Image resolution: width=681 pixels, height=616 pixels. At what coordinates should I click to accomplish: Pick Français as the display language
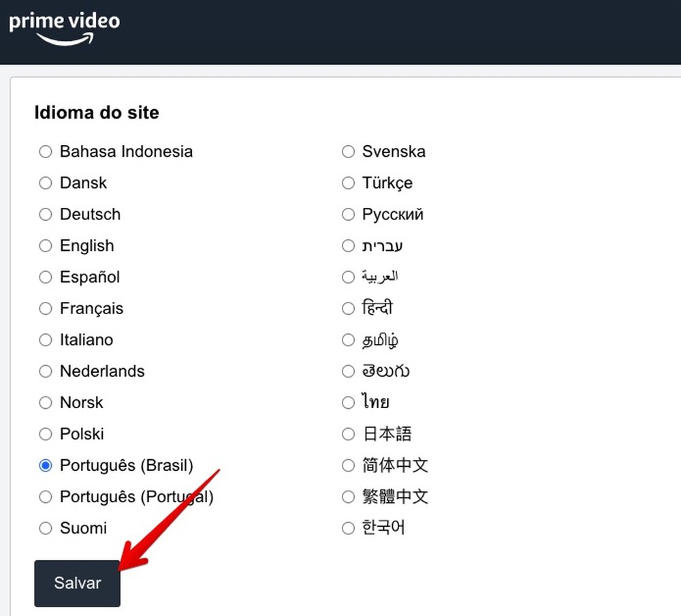[46, 309]
